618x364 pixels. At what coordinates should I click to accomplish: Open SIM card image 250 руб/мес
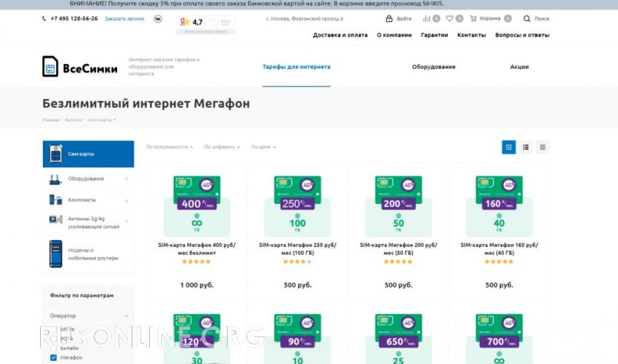(297, 206)
